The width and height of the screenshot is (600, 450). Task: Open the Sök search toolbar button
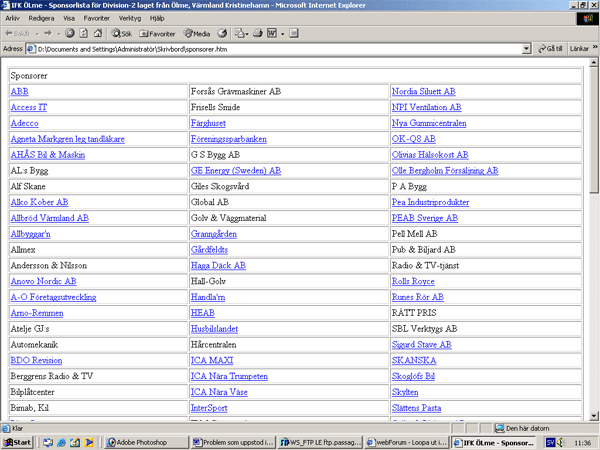(x=122, y=34)
